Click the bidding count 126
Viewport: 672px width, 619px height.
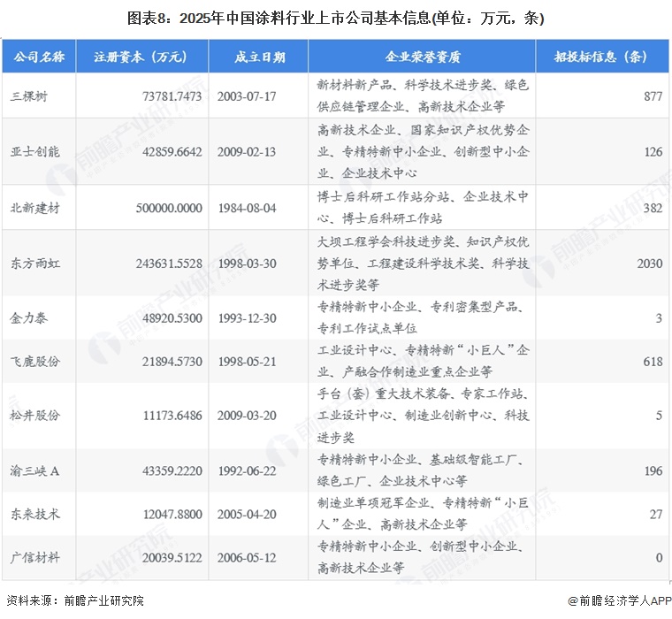[x=653, y=152]
